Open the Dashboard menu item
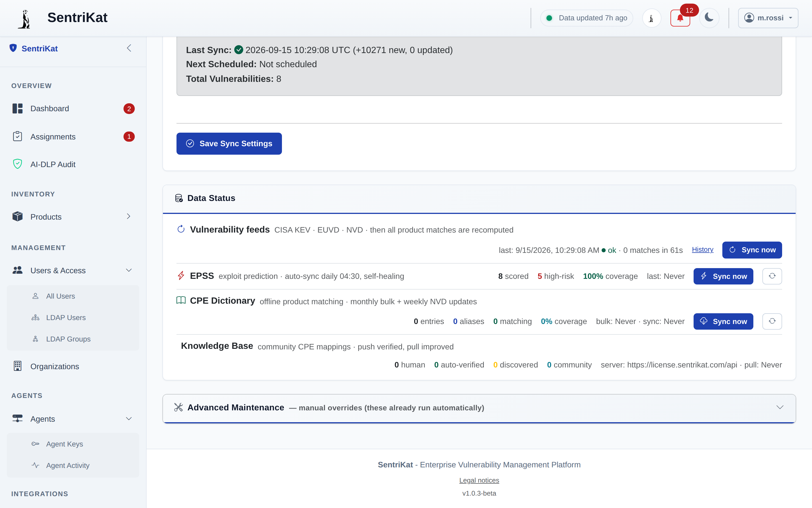Screen dimensions: 812x508 [x=73, y=109]
